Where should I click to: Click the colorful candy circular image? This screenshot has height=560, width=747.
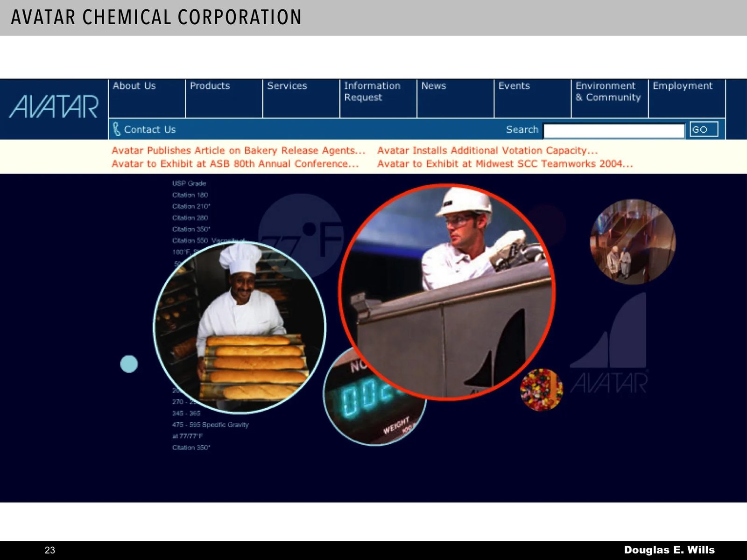pos(542,390)
